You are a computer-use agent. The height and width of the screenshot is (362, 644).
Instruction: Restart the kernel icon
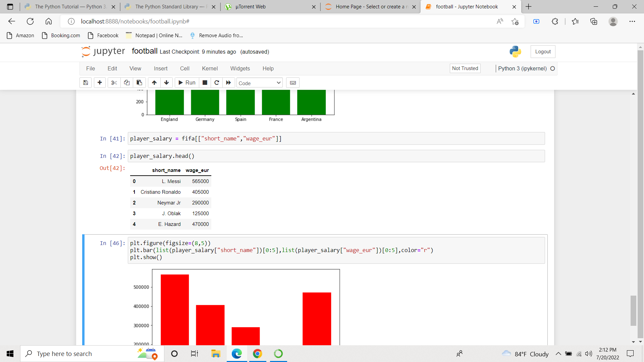coord(217,83)
